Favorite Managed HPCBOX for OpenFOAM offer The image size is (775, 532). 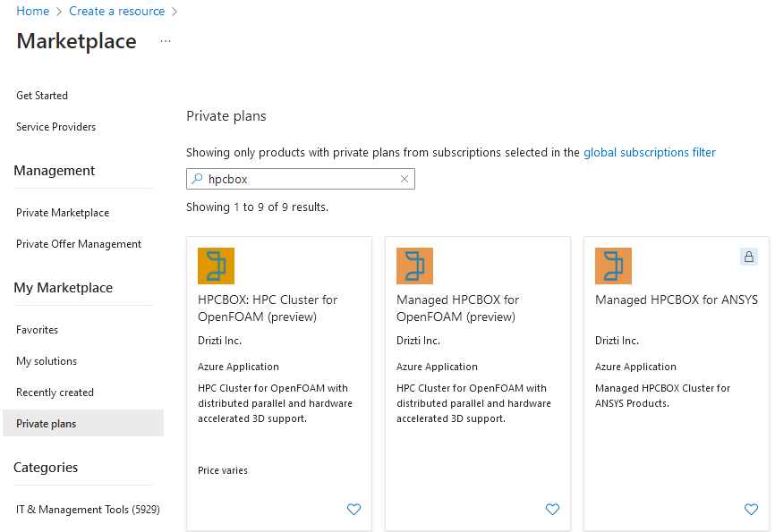552,509
